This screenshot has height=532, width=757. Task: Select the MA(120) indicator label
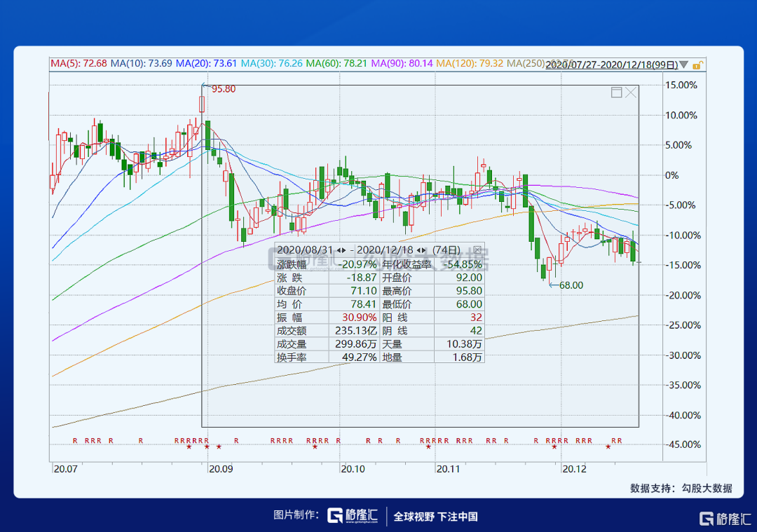pyautogui.click(x=470, y=63)
